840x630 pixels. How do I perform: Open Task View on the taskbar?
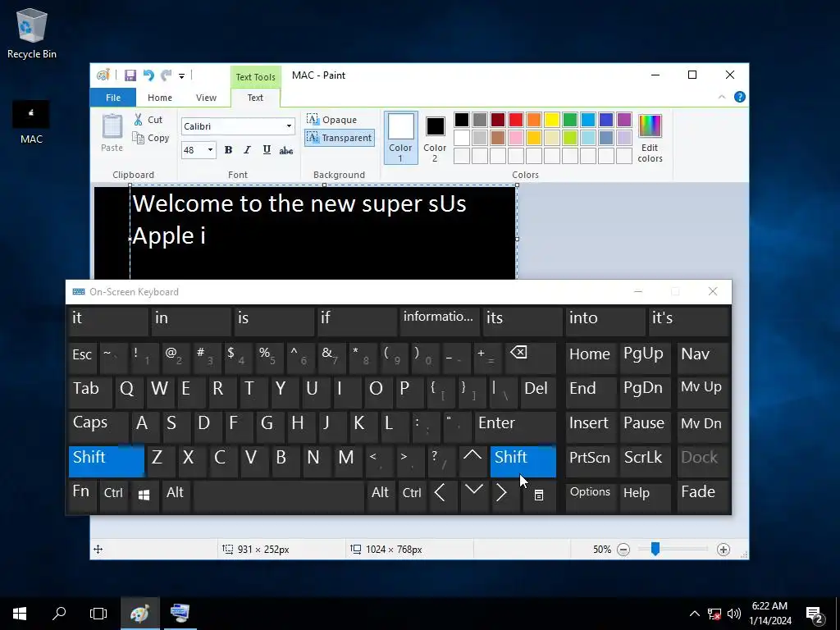click(98, 614)
